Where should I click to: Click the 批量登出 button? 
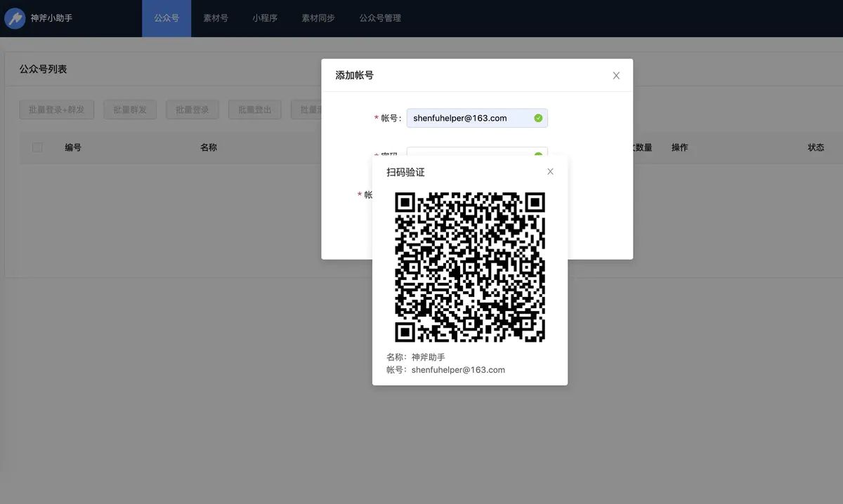pyautogui.click(x=255, y=110)
